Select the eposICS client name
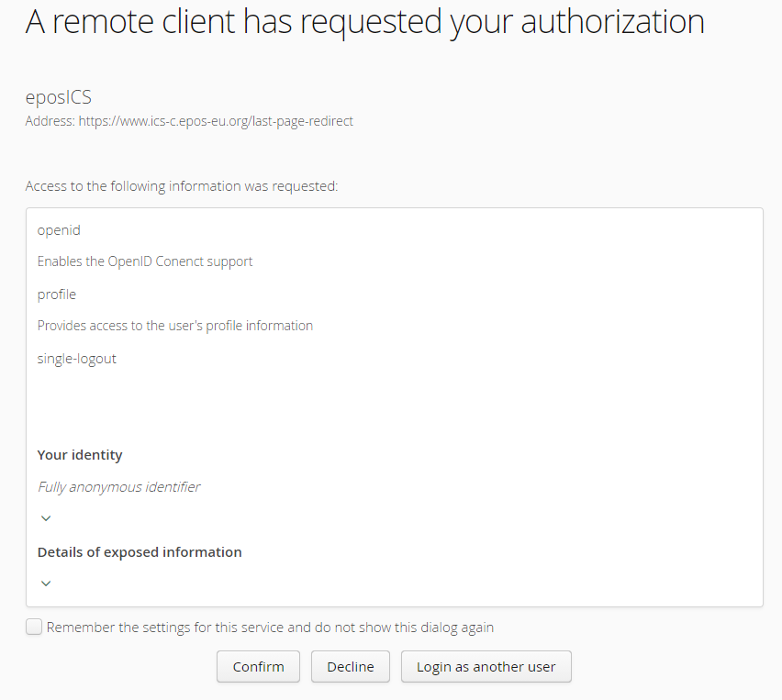782x700 pixels. tap(59, 97)
